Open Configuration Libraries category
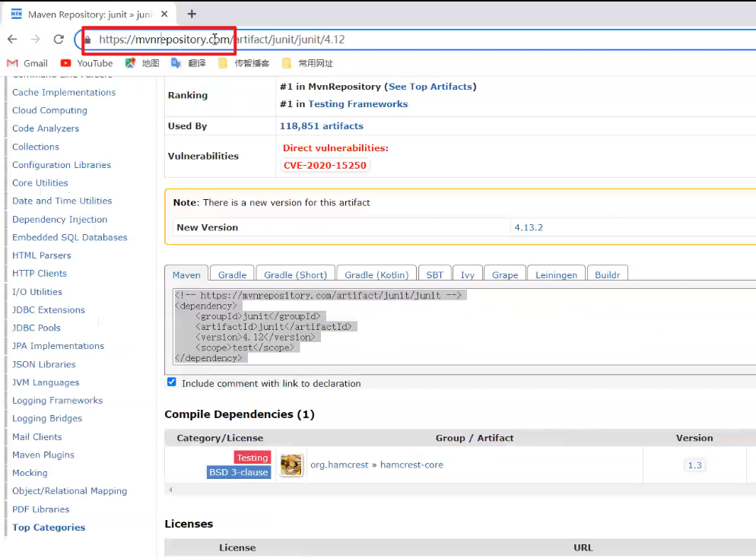This screenshot has height=558, width=756. (x=62, y=165)
